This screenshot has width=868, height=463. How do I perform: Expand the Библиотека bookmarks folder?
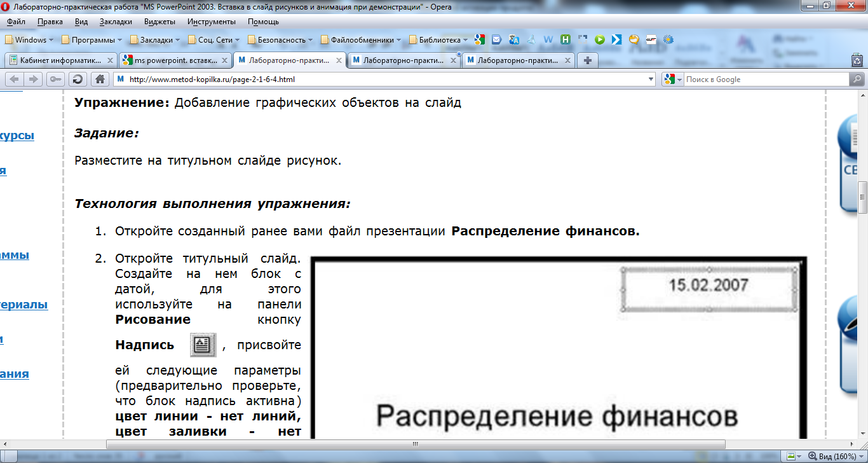tap(438, 39)
